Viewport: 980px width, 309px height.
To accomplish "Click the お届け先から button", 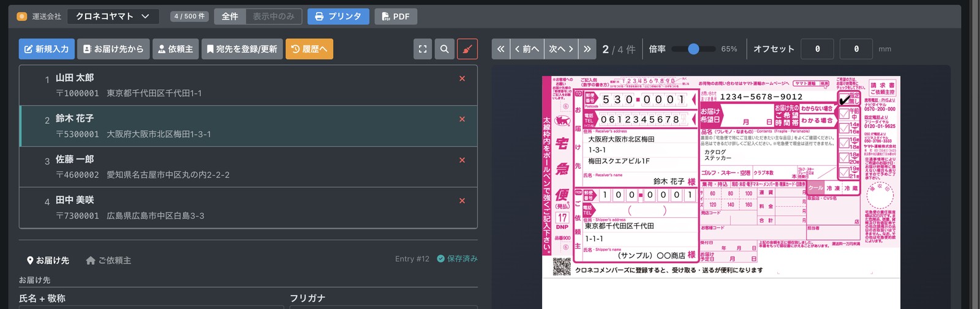I will coord(113,49).
